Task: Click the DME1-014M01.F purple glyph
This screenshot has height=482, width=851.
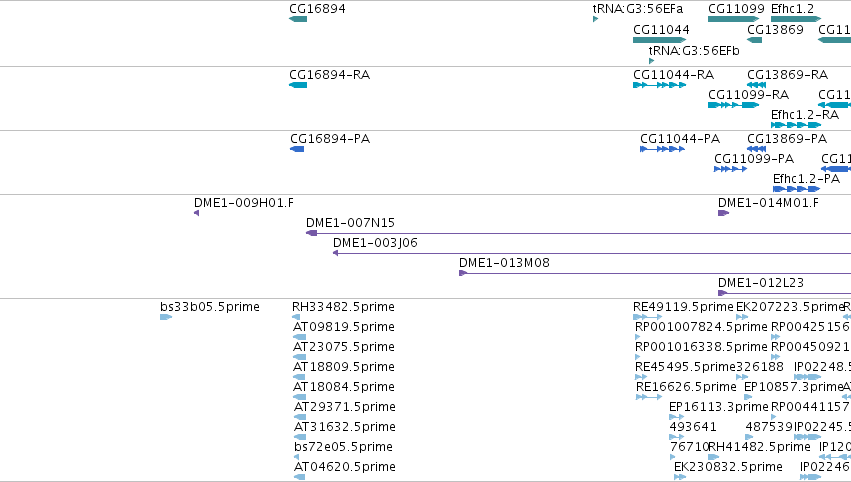Action: [x=723, y=213]
